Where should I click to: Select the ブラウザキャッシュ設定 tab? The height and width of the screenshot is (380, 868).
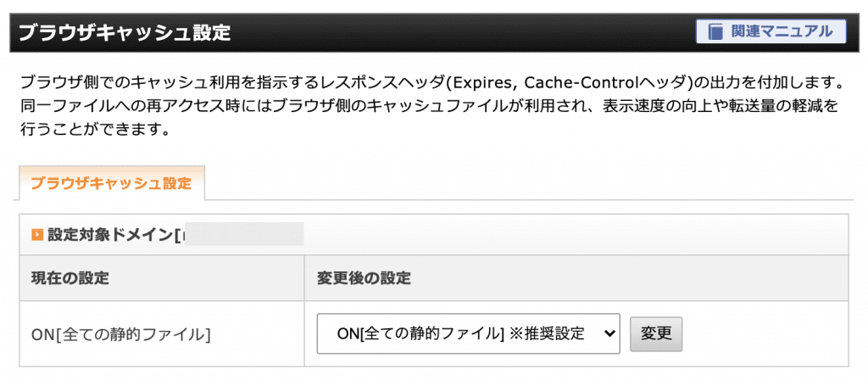coord(112,183)
